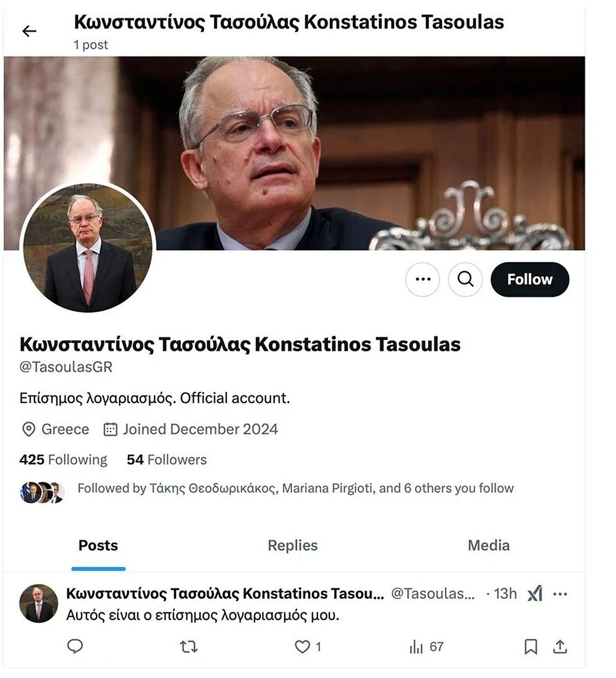Open the post's more options menu

[x=560, y=594]
